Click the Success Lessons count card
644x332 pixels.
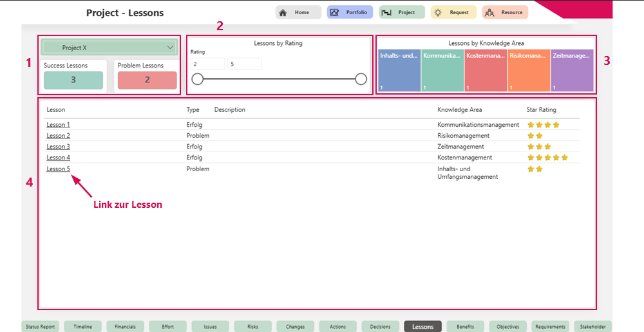click(73, 80)
